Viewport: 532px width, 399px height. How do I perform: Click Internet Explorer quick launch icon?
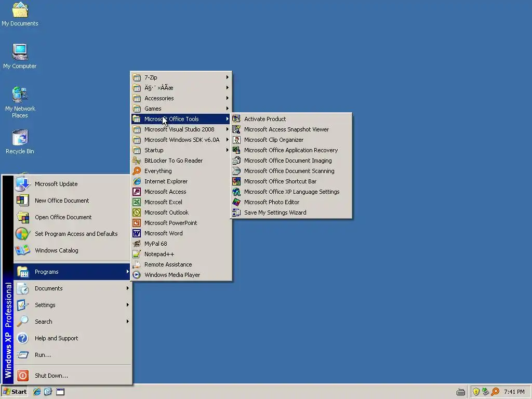click(37, 392)
